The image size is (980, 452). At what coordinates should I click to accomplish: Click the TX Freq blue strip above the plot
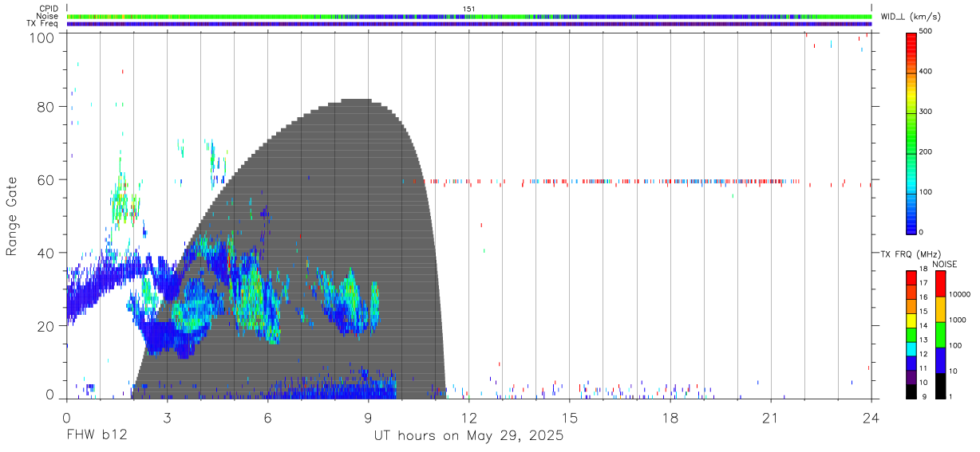point(469,24)
